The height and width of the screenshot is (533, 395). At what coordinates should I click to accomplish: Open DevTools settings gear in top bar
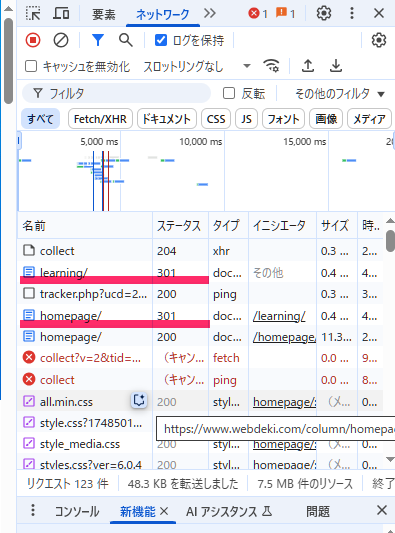pyautogui.click(x=324, y=13)
